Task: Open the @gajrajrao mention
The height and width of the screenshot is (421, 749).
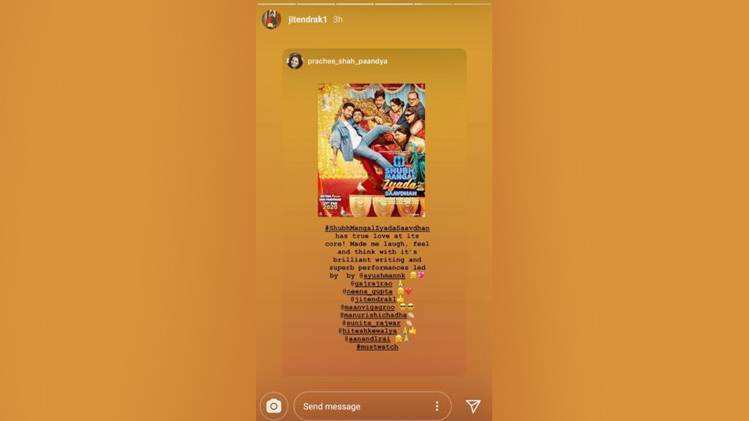Action: [x=371, y=284]
